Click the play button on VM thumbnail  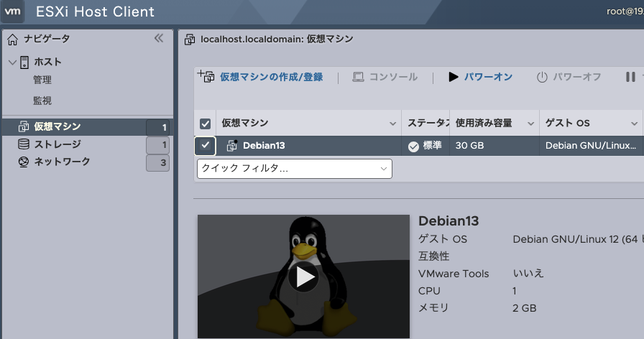[303, 277]
